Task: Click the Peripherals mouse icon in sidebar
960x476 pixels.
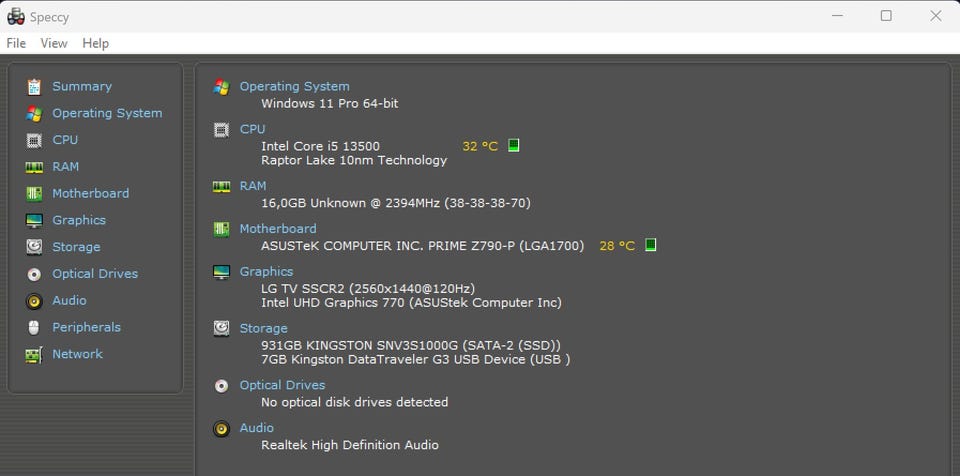Action: 34,328
